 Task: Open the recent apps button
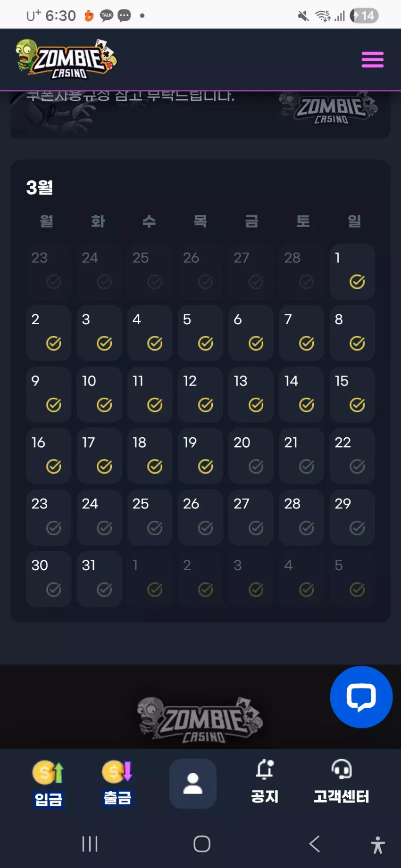[90, 843]
